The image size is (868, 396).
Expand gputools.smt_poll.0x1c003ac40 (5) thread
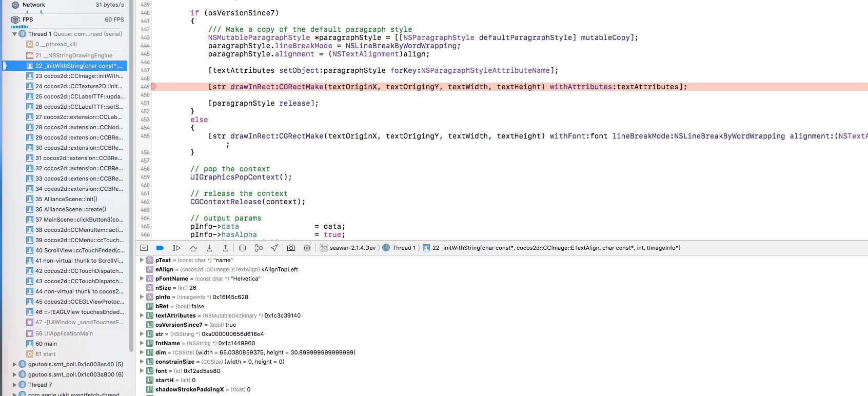[x=14, y=364]
